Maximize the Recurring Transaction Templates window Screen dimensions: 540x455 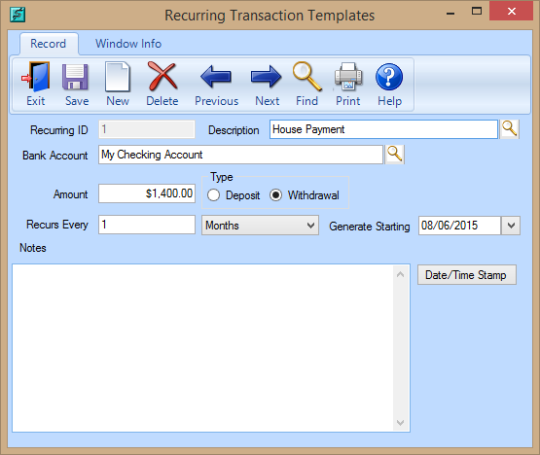[x=477, y=12]
